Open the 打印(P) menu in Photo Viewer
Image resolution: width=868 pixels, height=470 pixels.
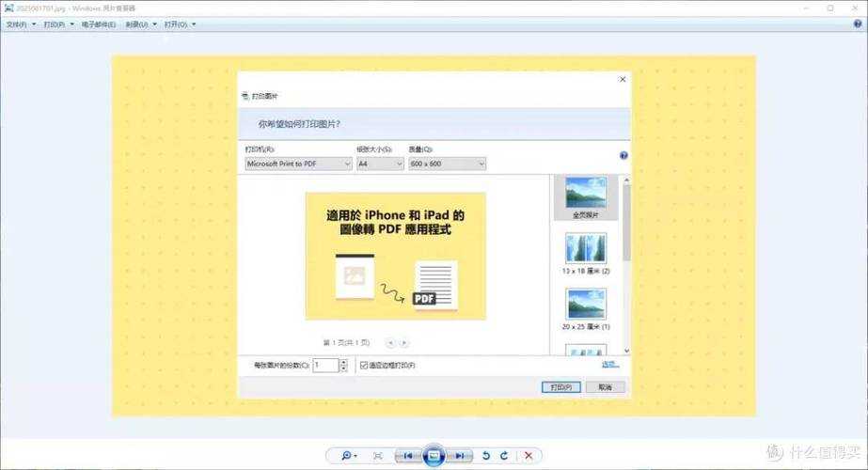coord(58,24)
